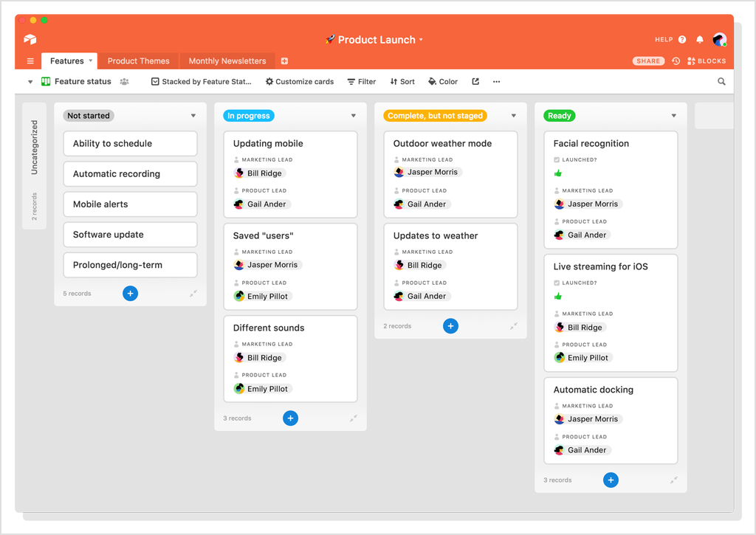Expand the Not started column menu
Viewport: 756px width, 535px height.
click(x=193, y=115)
